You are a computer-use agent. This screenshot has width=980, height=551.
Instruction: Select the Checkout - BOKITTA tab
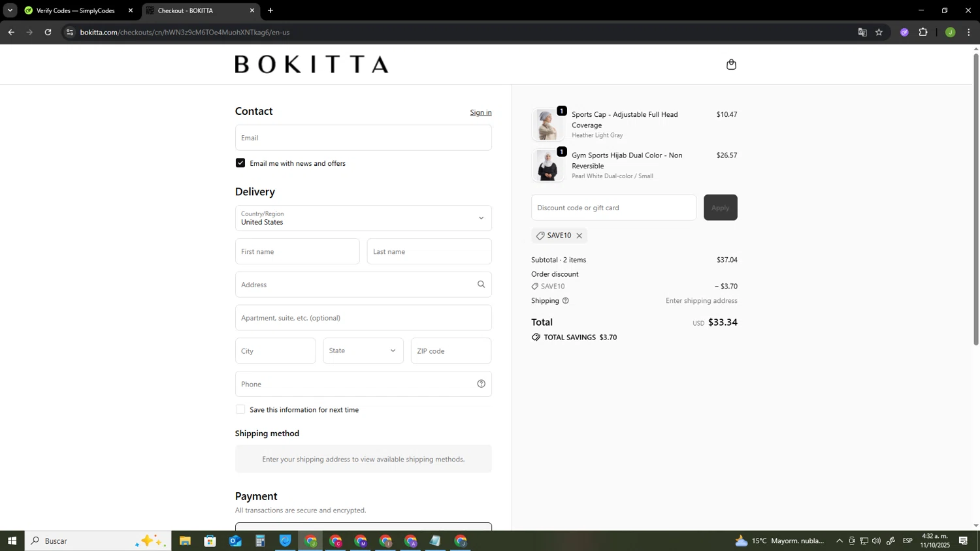201,10
